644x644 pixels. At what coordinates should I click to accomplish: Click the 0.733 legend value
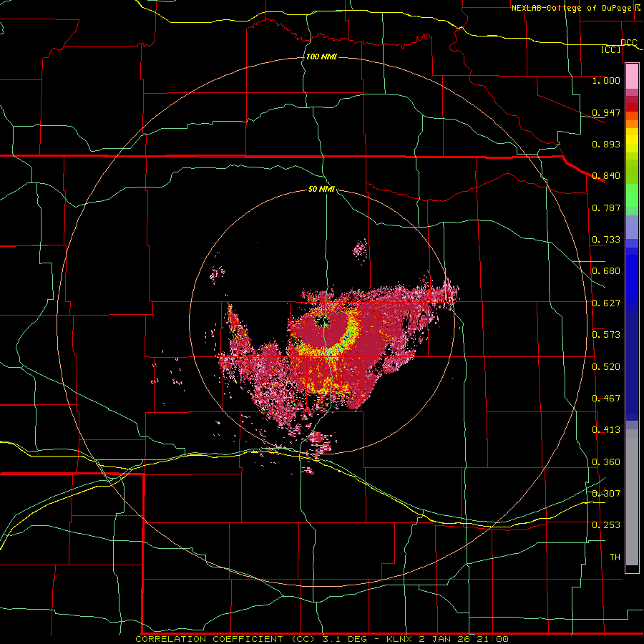tap(606, 240)
